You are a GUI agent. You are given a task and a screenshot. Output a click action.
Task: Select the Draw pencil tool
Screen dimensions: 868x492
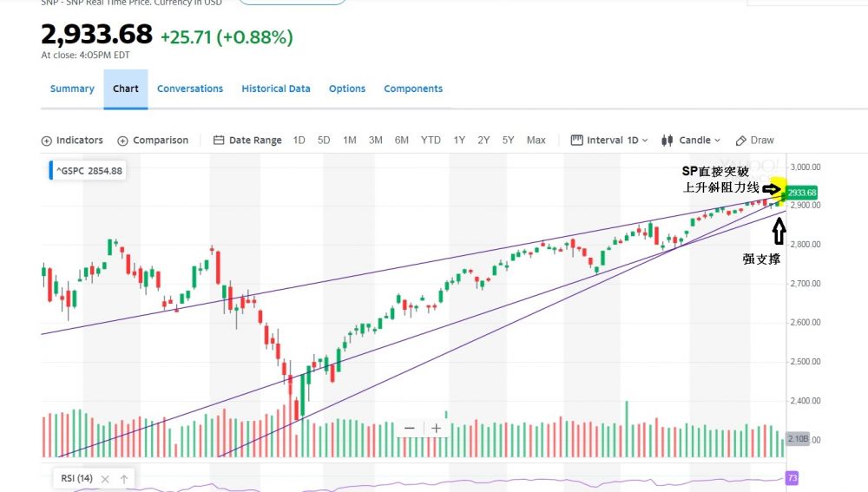(741, 141)
